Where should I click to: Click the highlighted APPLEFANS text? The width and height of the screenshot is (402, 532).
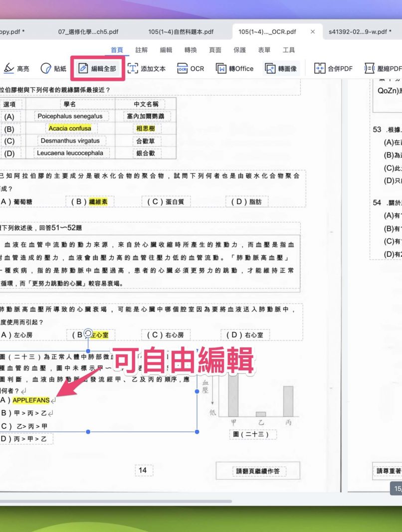point(31,400)
